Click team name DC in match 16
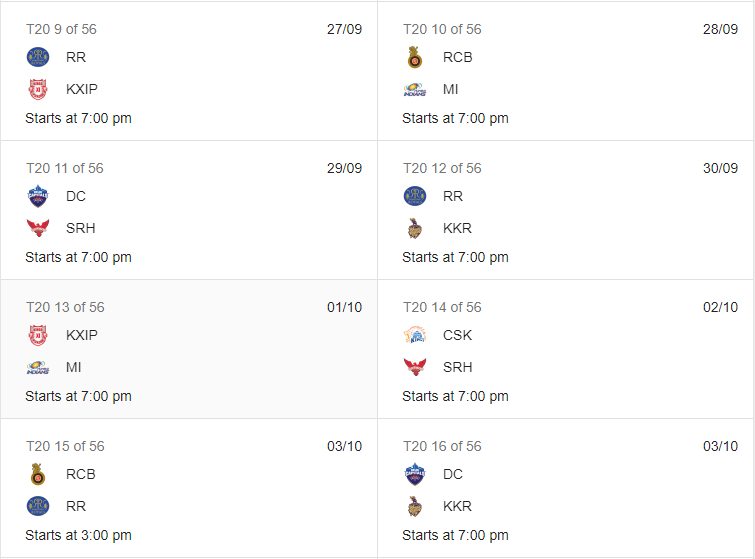Screen dimensions: 755x559 click(x=453, y=474)
